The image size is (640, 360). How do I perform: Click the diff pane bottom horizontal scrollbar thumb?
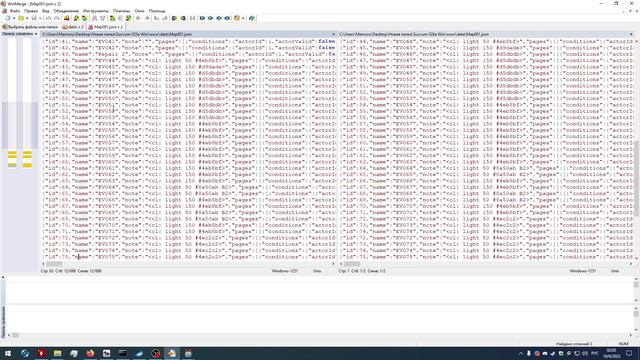tap(15, 336)
